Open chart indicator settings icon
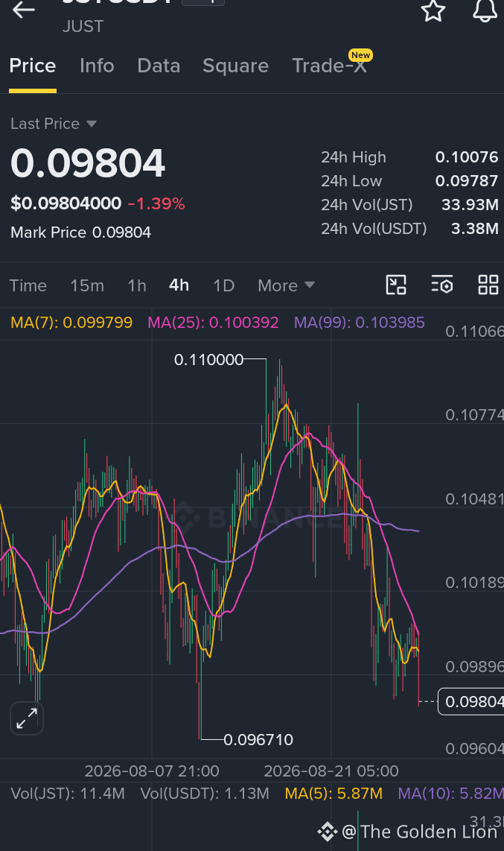Screen dimensions: 504x851 (x=441, y=285)
